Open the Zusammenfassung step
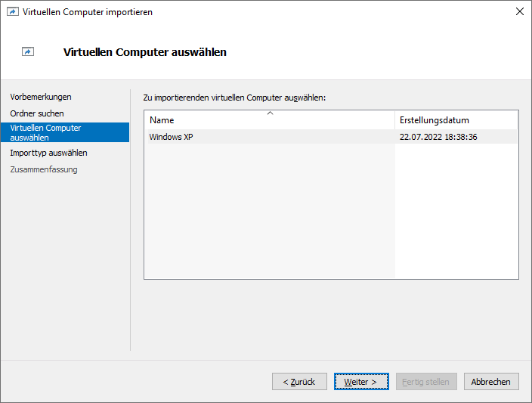 tap(44, 169)
